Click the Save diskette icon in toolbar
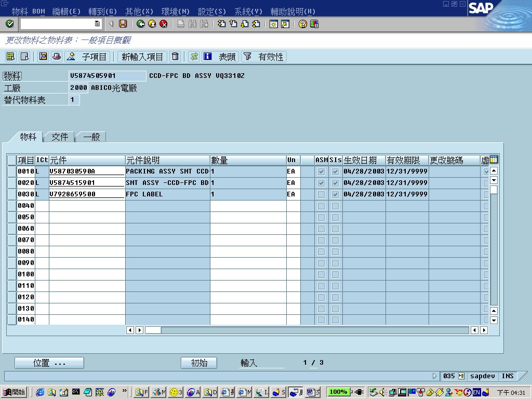 pyautogui.click(x=123, y=24)
